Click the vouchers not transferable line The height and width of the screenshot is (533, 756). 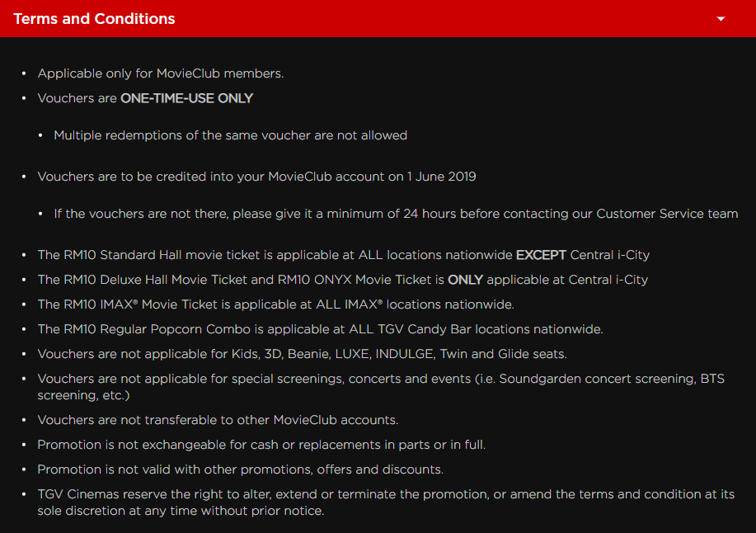pyautogui.click(x=218, y=420)
